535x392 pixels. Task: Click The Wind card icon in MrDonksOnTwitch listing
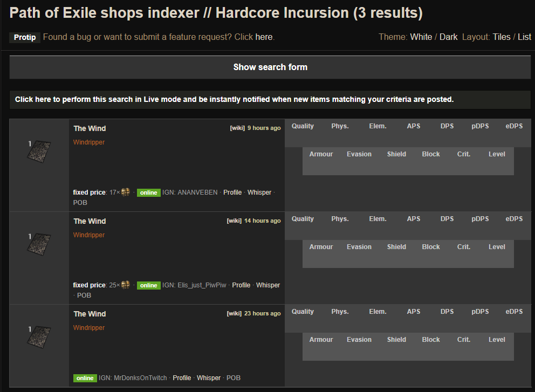(x=39, y=337)
